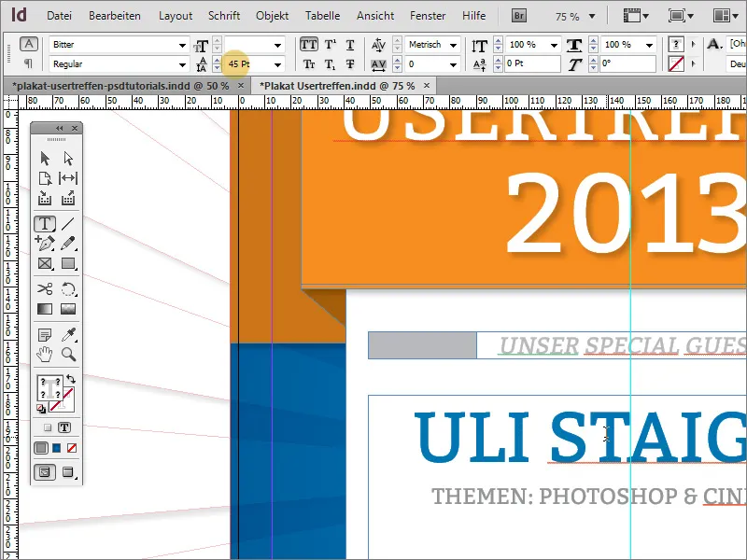Choose the Rectangle Frame tool
747x560 pixels.
[45, 263]
